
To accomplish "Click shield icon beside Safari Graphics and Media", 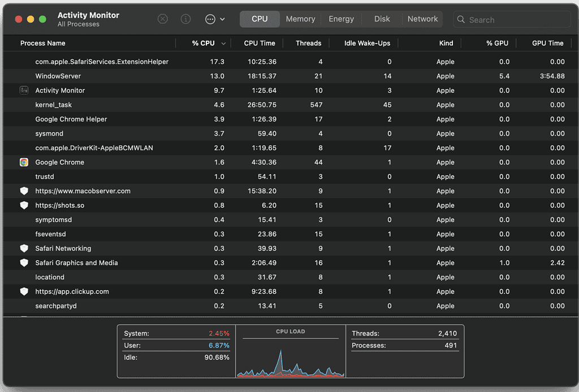I will 24,263.
